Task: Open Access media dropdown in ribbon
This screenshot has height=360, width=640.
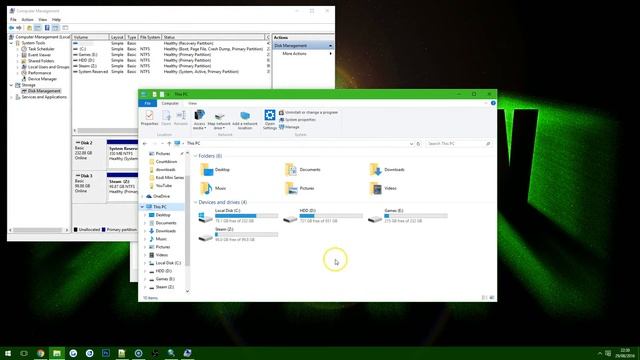Action: 199,120
